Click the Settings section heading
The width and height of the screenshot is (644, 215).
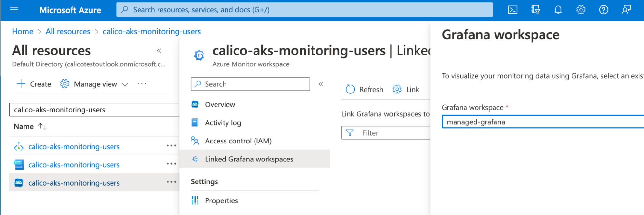(204, 181)
